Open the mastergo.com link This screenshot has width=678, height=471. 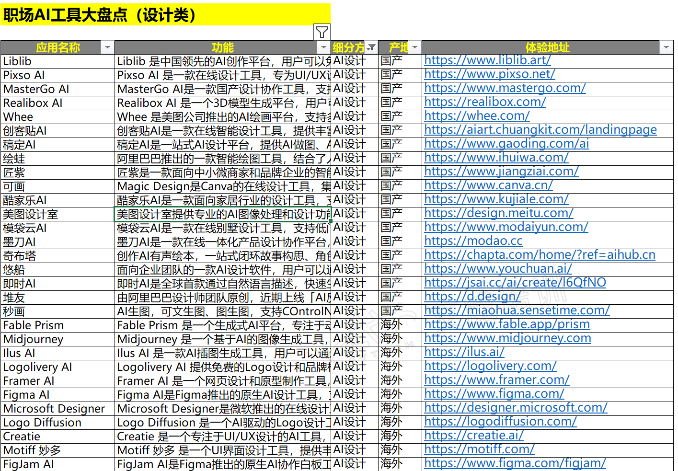505,88
